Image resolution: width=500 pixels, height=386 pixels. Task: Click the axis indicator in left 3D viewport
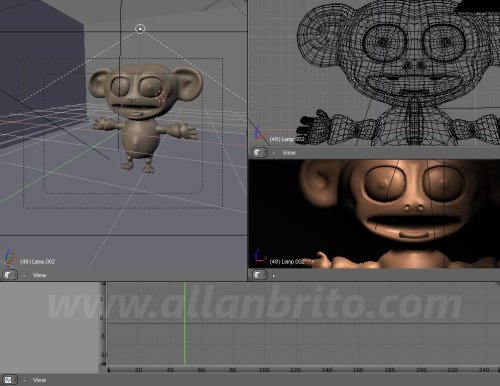9,258
